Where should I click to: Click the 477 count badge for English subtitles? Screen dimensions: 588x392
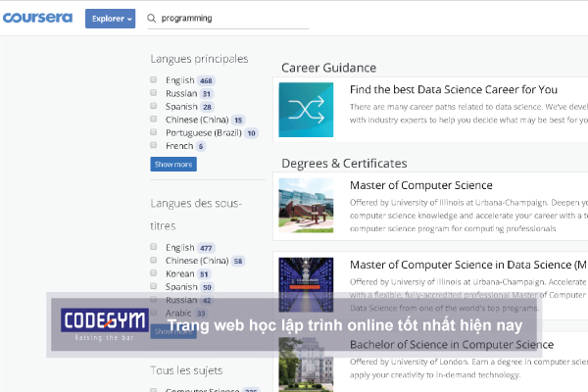[x=206, y=248]
